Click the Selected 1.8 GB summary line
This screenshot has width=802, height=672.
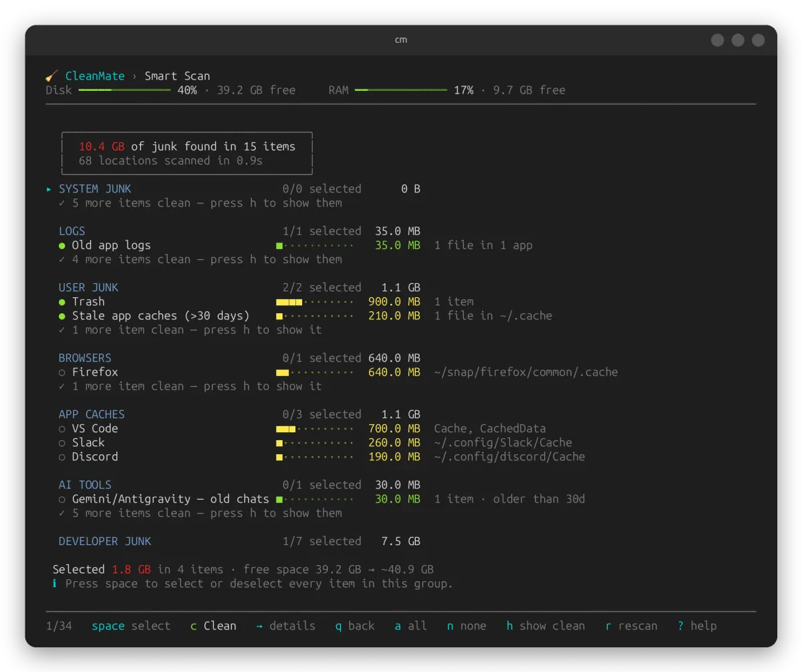coord(243,570)
